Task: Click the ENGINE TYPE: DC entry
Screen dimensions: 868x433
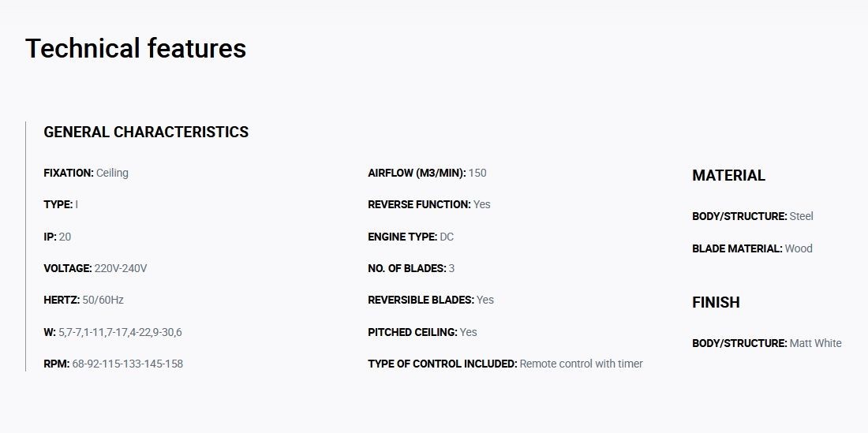Action: pyautogui.click(x=411, y=237)
